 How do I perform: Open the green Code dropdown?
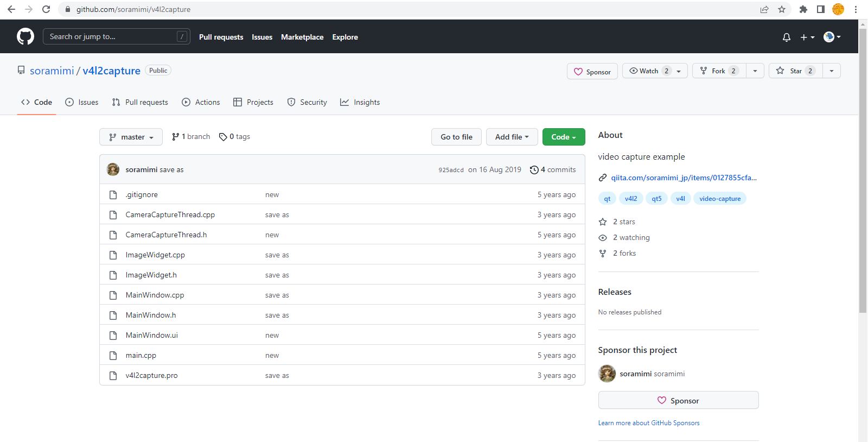click(564, 137)
